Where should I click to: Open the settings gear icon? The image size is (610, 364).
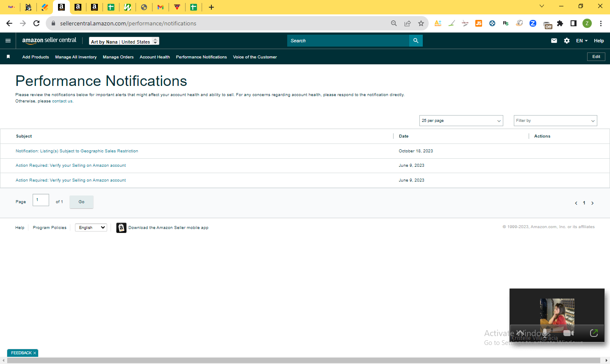567,41
